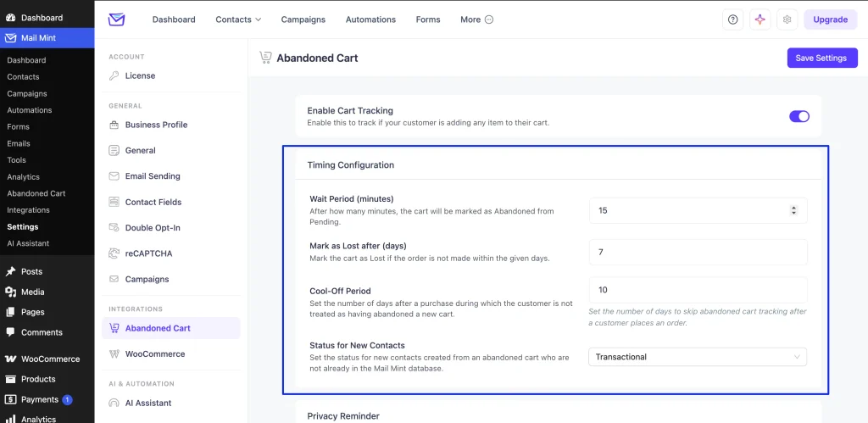The image size is (868, 423).
Task: Open Campaigns in WP submenu
Action: 27,93
